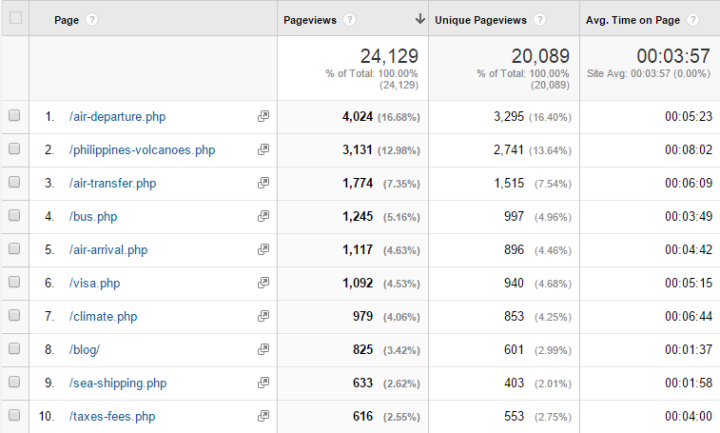
Task: Tick the checkbox for /climate.php row
Action: 14,316
